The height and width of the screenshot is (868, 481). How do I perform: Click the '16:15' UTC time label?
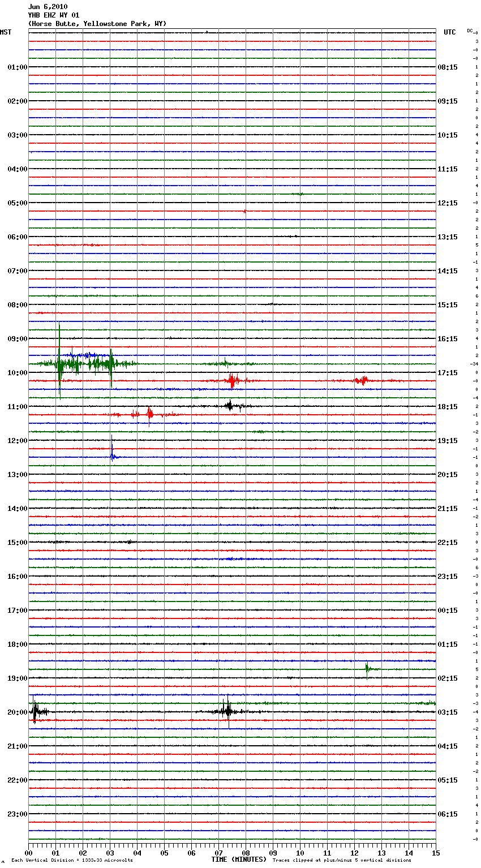click(448, 339)
